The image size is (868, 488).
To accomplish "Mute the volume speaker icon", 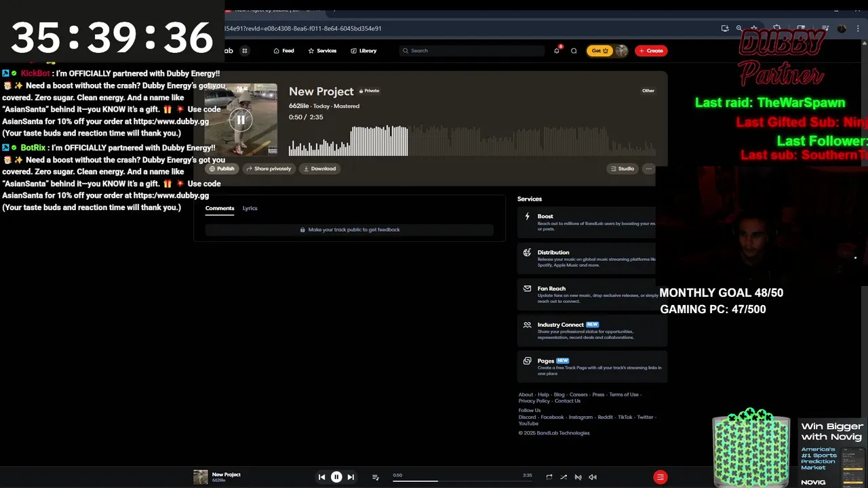I will (593, 477).
